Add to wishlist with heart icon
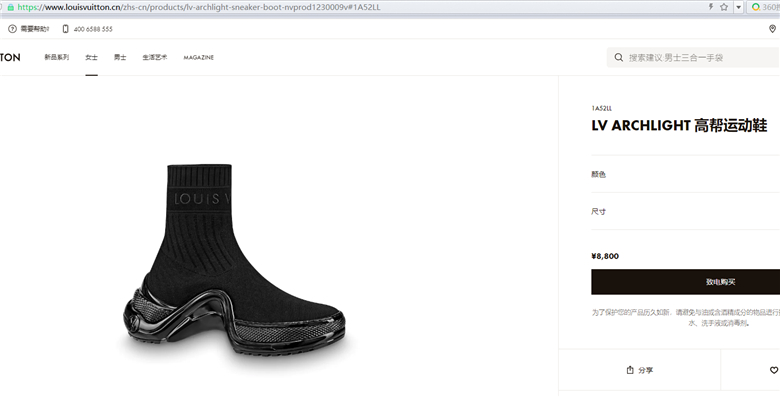This screenshot has height=397, width=780. [774, 370]
